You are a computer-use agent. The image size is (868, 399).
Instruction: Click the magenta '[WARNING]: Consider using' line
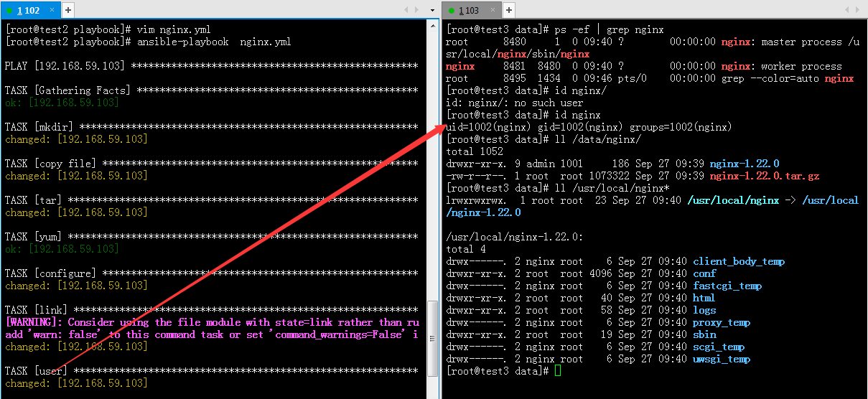click(212, 322)
